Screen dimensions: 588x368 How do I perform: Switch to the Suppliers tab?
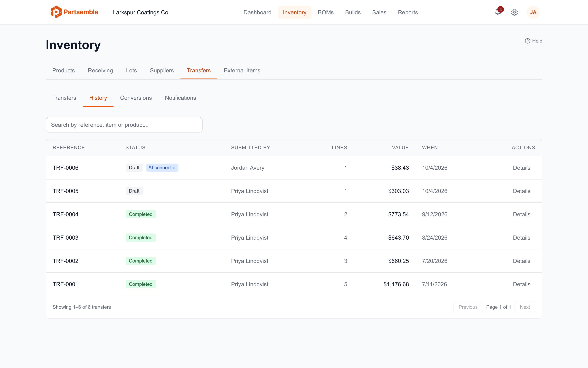point(161,70)
